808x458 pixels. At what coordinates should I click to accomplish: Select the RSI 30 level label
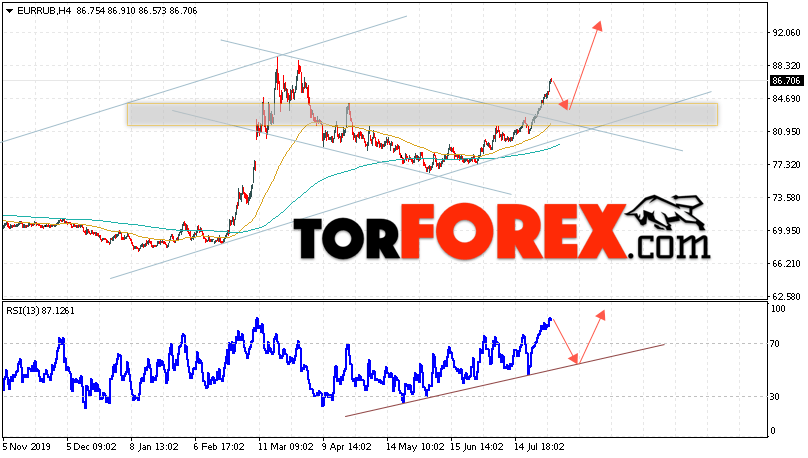point(775,397)
